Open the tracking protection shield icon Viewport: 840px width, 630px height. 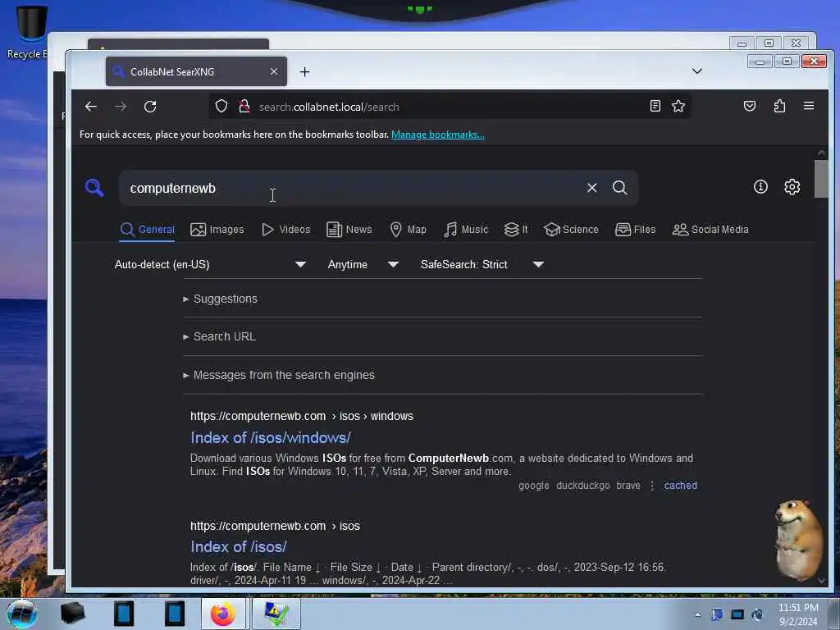tap(221, 106)
